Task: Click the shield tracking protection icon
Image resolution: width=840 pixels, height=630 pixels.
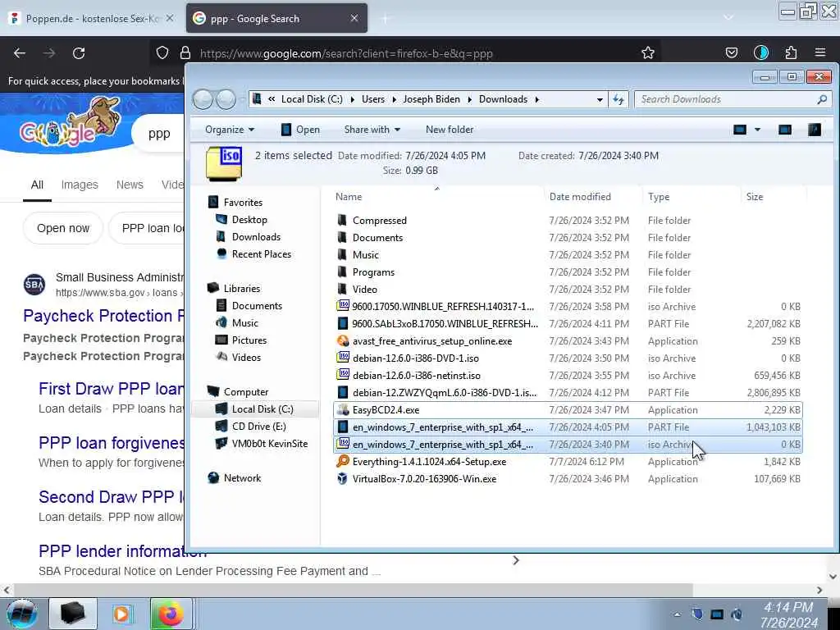Action: click(162, 52)
